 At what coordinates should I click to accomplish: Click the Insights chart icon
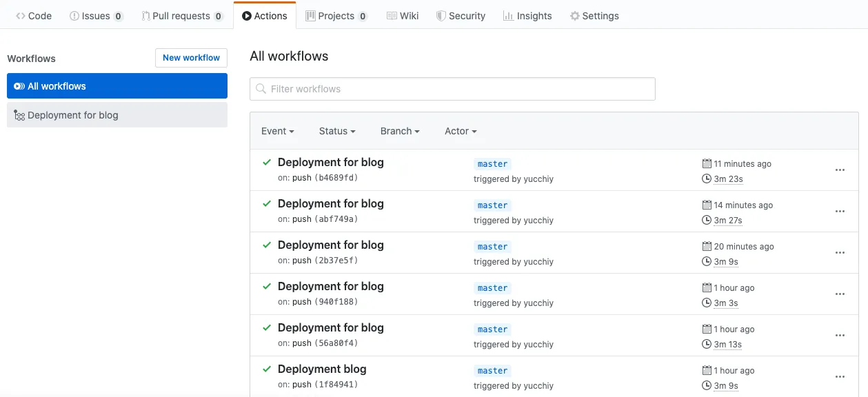click(507, 15)
